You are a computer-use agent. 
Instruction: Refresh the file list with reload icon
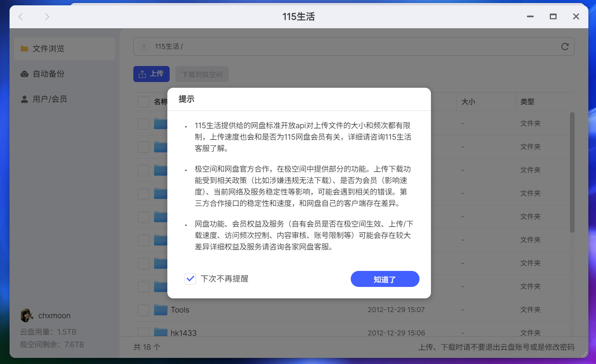pos(565,47)
